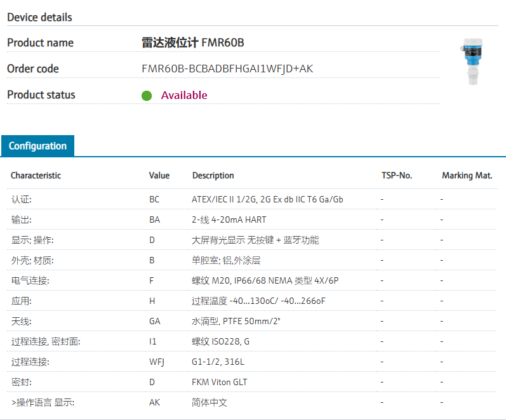Click the order code FMR60B-BCBADBFHGAI1WFJD+AK
The width and height of the screenshot is (506, 420).
click(227, 69)
